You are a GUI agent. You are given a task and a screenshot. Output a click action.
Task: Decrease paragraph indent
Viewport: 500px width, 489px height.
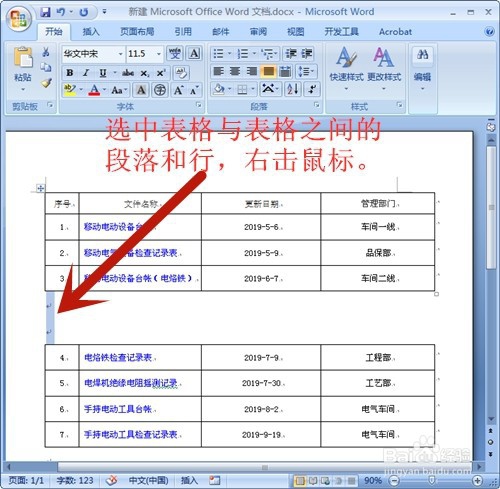291,53
